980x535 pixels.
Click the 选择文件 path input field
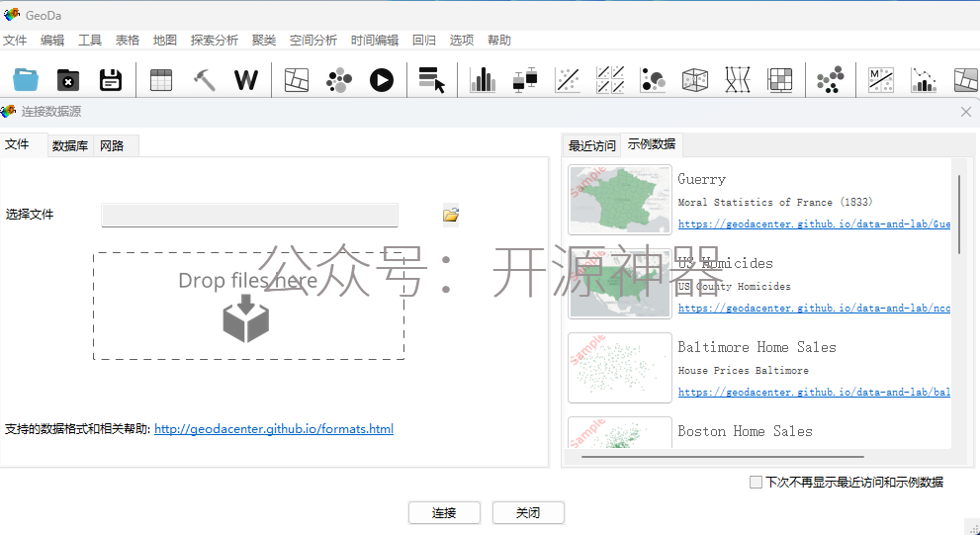(x=249, y=215)
